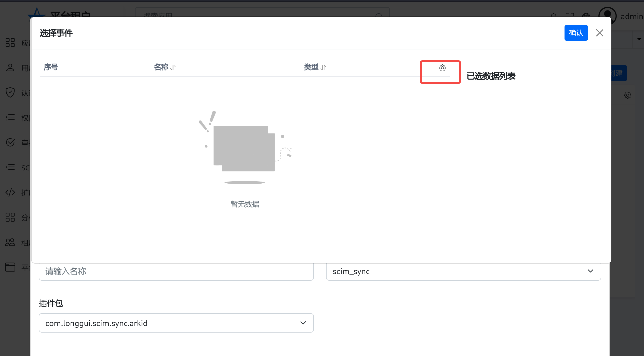
Task: Open the 租户 people icon in sidebar
Action: tap(10, 242)
